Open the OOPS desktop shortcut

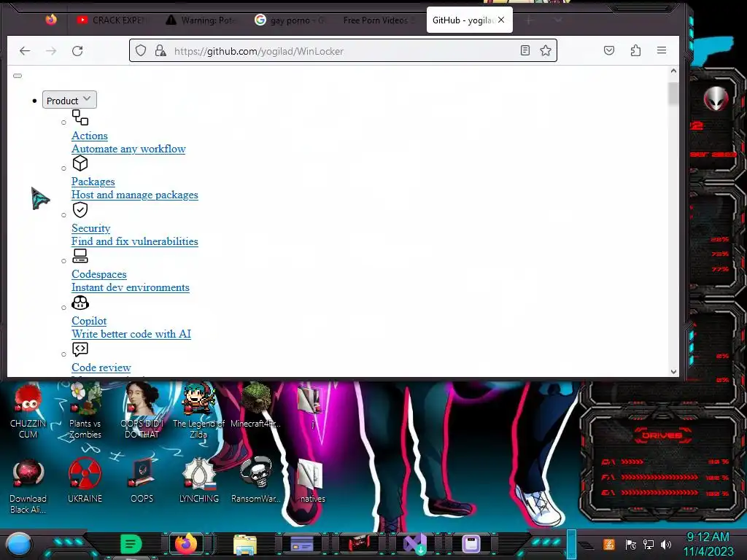pyautogui.click(x=142, y=481)
